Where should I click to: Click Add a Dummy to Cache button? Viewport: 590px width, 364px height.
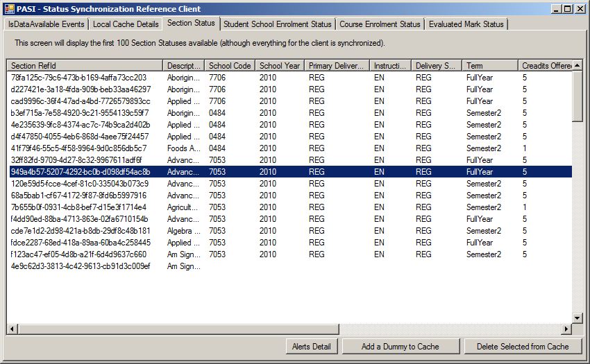[x=401, y=347]
